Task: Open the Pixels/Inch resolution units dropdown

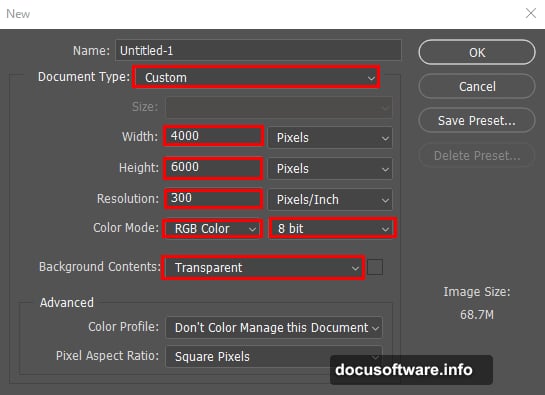Action: click(330, 200)
